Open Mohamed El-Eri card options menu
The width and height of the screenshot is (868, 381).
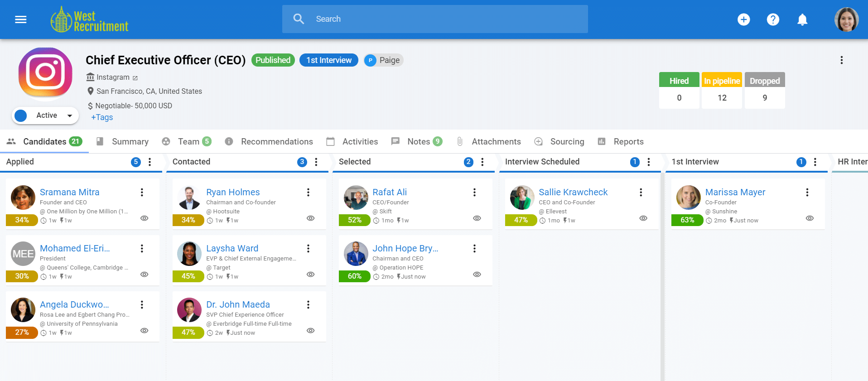pos(142,249)
